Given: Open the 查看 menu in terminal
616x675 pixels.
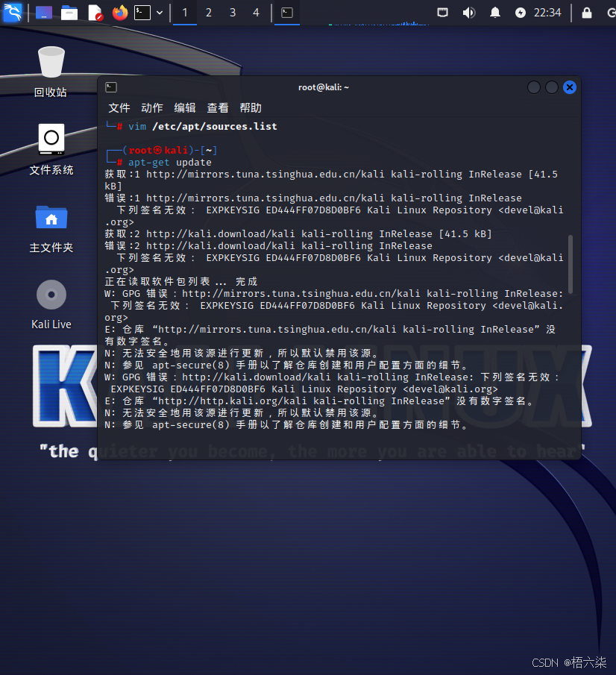Looking at the screenshot, I should pos(218,107).
